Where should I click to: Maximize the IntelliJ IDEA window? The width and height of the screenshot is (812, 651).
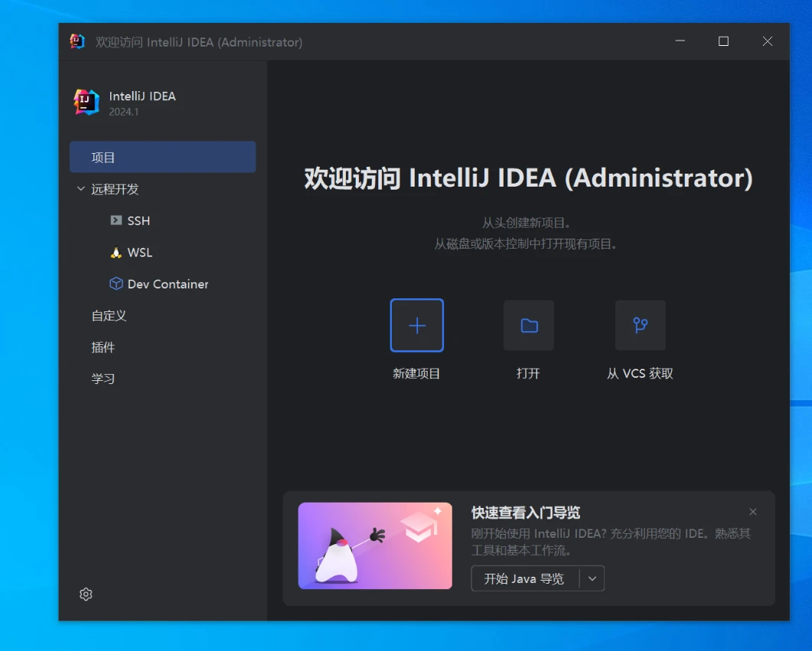pos(723,41)
